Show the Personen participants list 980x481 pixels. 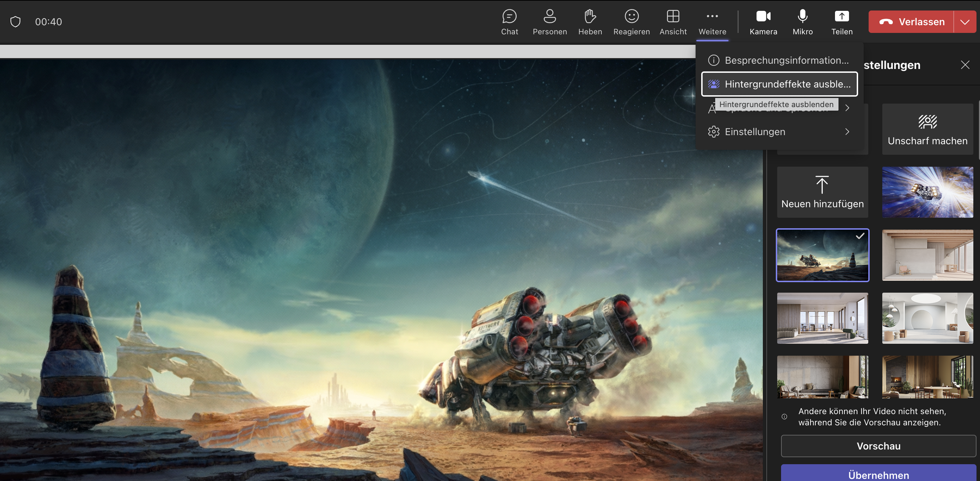pyautogui.click(x=549, y=22)
